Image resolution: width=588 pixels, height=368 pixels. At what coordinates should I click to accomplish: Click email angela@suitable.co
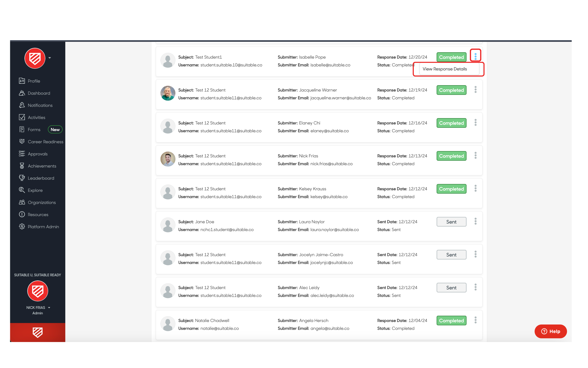[330, 328]
